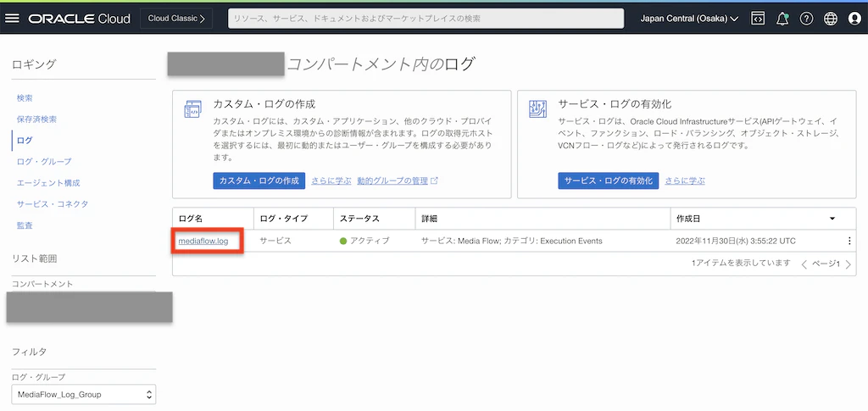The height and width of the screenshot is (411, 868).
Task: Click the service log card icon
Action: coord(537,109)
